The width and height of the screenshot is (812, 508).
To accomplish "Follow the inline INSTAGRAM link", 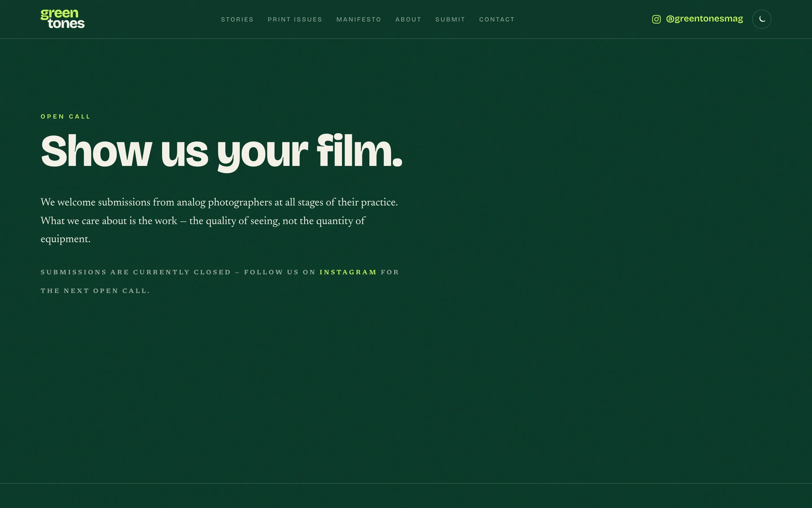I will point(348,272).
